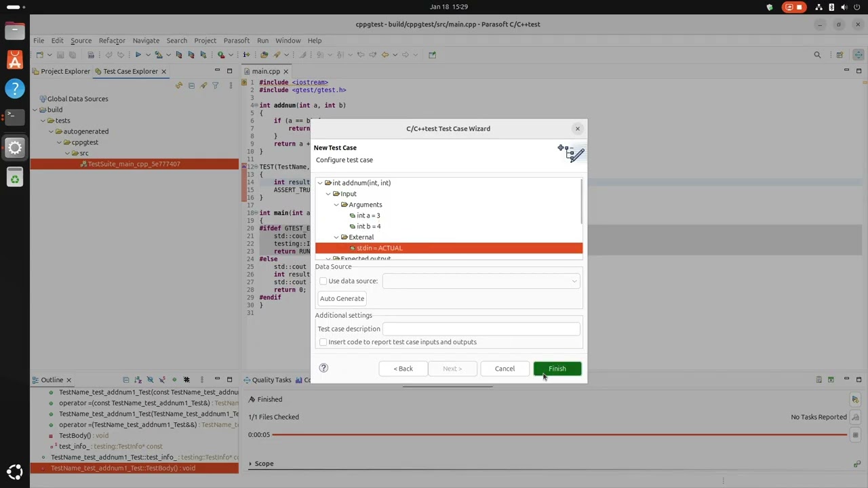Click the rocket launch toolbar icon
868x488 pixels.
[x=277, y=55]
